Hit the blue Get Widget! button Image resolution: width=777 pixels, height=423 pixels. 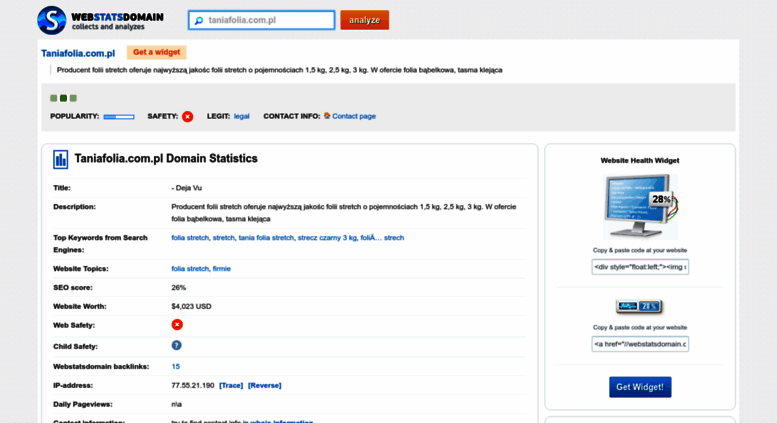[640, 387]
